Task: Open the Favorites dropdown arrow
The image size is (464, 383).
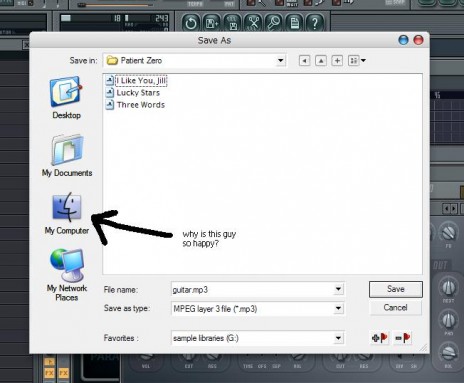Action: tap(338, 338)
